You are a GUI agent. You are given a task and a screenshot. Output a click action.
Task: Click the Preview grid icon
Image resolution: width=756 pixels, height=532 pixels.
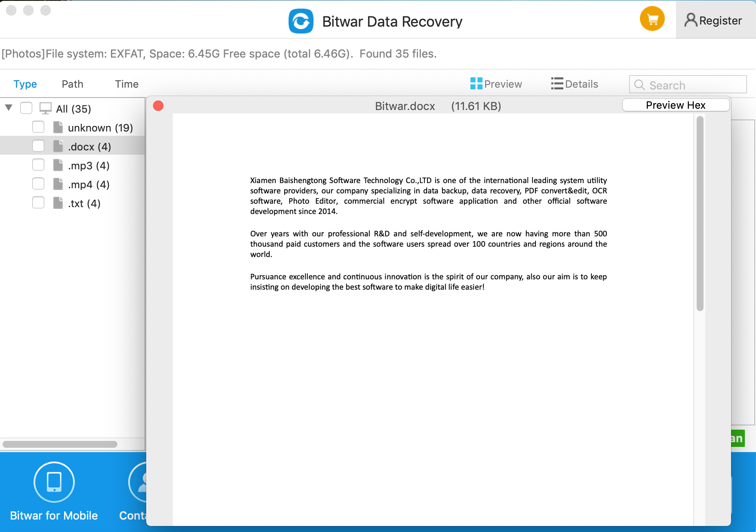coord(476,83)
